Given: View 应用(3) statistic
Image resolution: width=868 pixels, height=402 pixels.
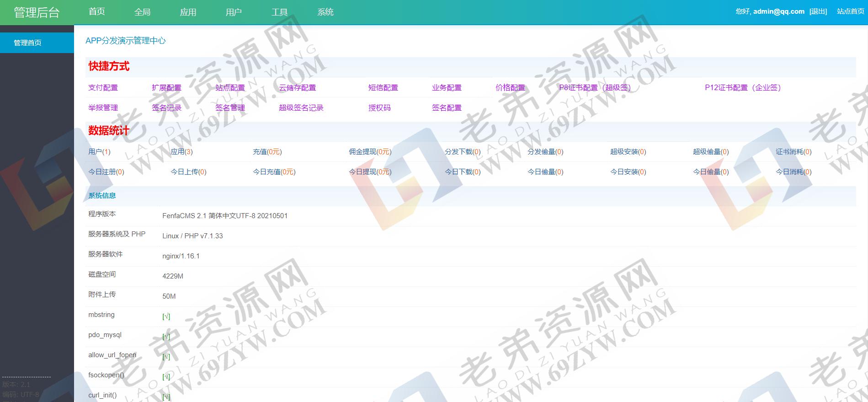Looking at the screenshot, I should pos(182,151).
